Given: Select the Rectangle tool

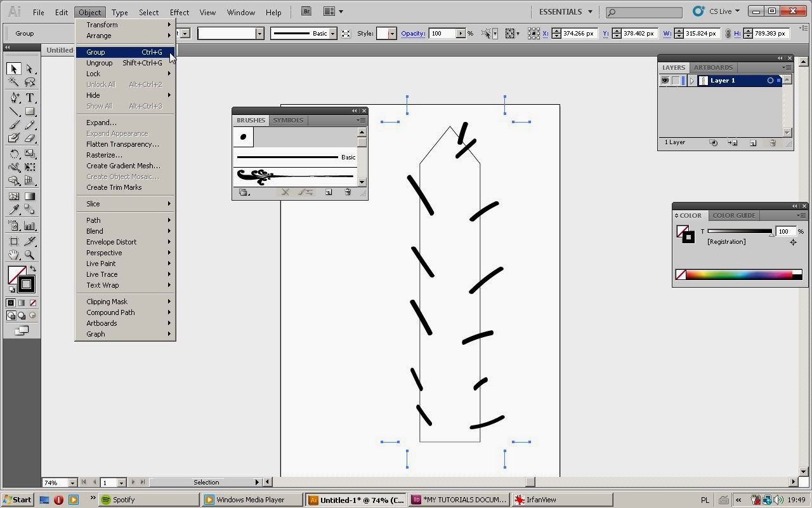Looking at the screenshot, I should (30, 111).
